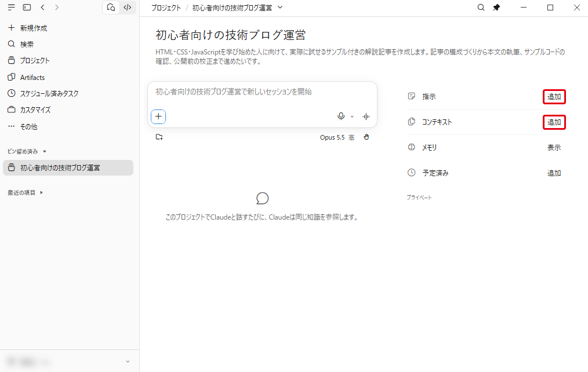Image resolution: width=588 pixels, height=372 pixels.
Task: Open スケジュール済みタスク in the sidebar
Action: click(x=70, y=93)
